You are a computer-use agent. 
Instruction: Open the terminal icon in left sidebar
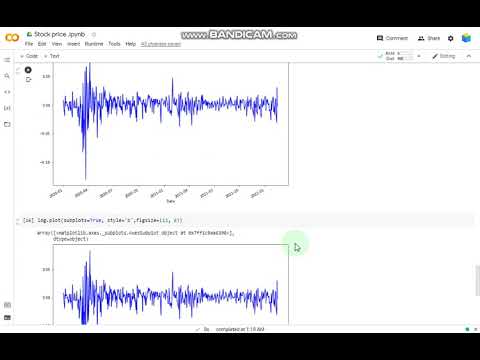(x=7, y=317)
